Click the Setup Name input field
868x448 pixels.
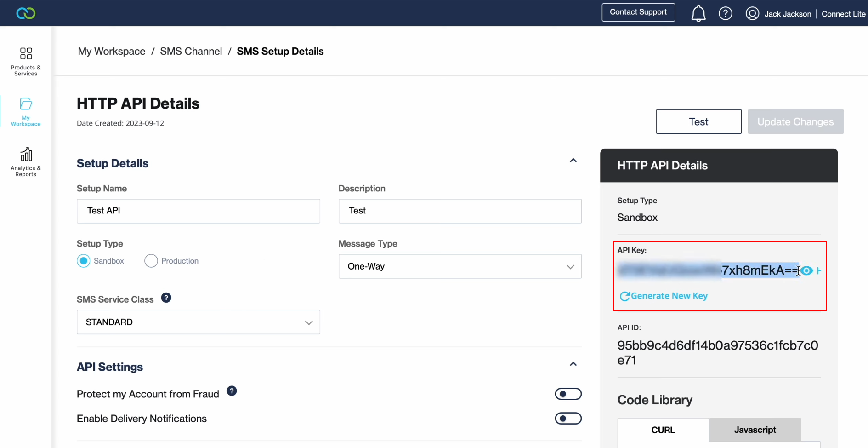198,211
